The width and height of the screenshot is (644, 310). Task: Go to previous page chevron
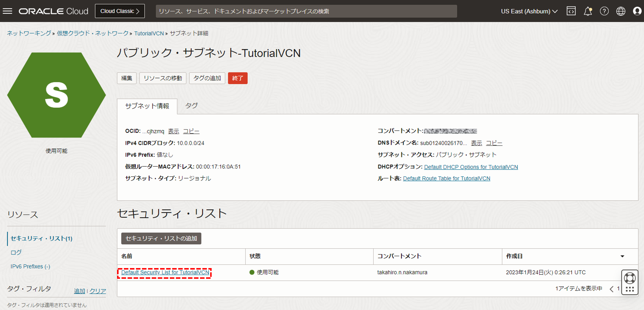pyautogui.click(x=612, y=289)
